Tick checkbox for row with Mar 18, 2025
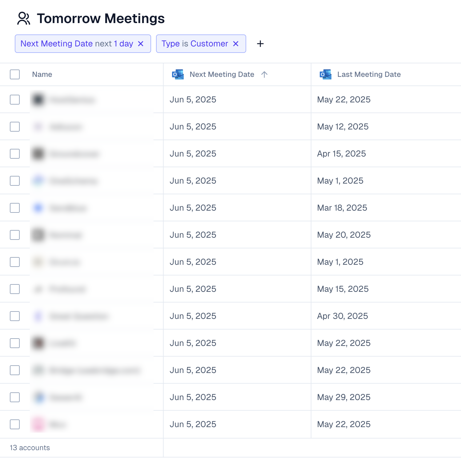 click(x=15, y=208)
